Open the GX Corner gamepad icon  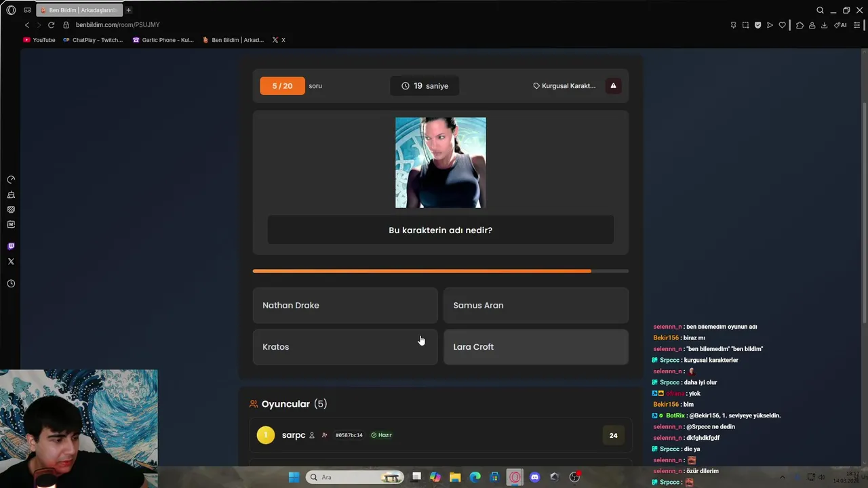pos(27,10)
